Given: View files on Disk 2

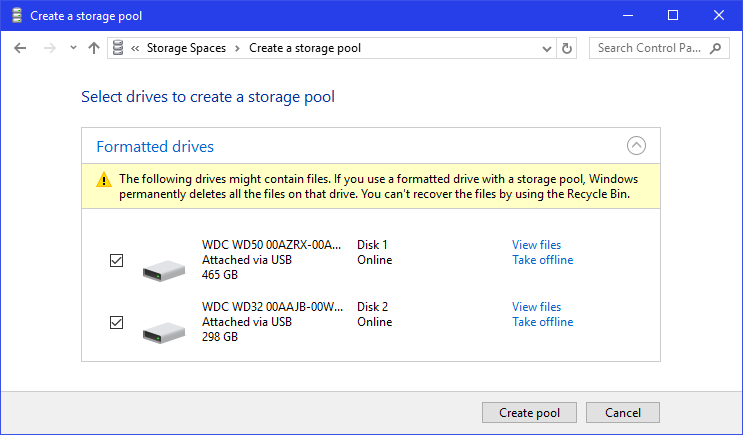Looking at the screenshot, I should tap(536, 307).
